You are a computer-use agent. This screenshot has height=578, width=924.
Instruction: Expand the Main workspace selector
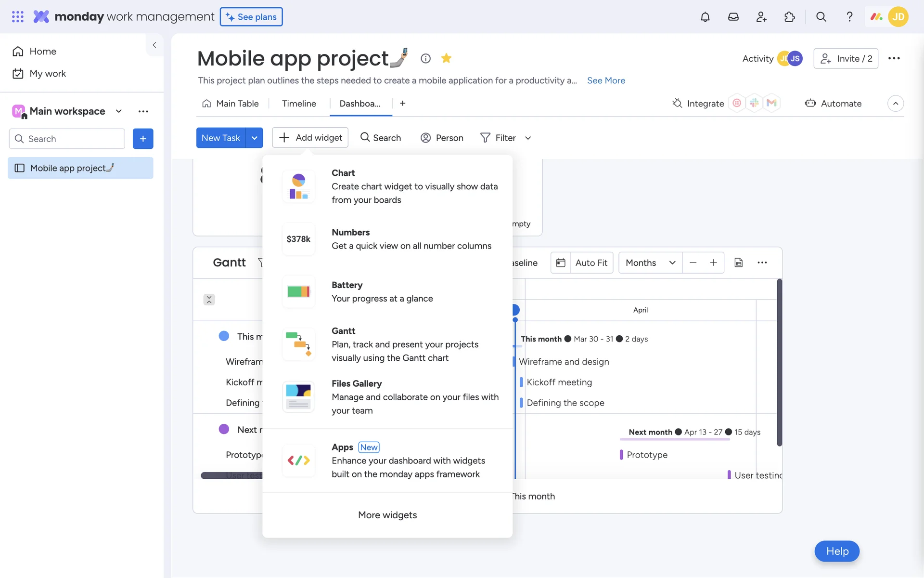click(119, 111)
